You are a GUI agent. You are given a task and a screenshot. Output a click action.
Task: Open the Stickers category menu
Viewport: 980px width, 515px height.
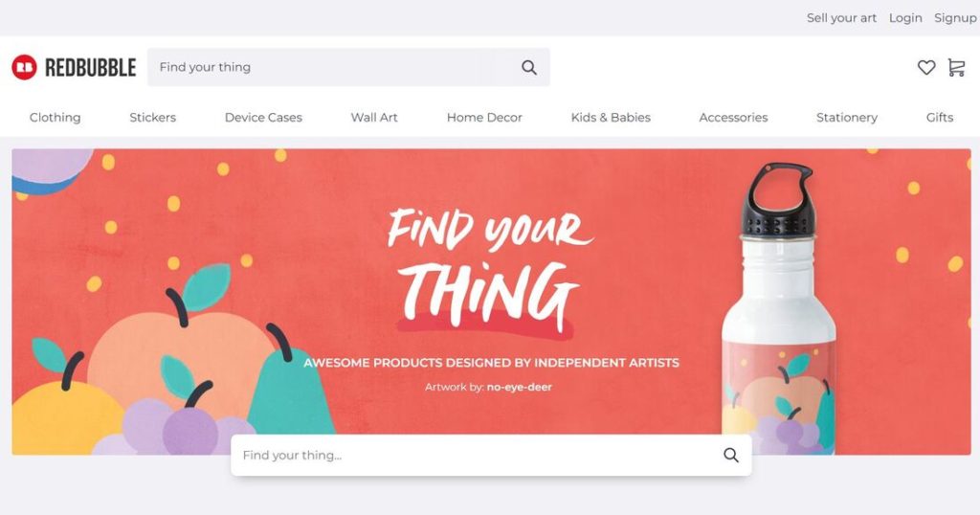tap(152, 118)
